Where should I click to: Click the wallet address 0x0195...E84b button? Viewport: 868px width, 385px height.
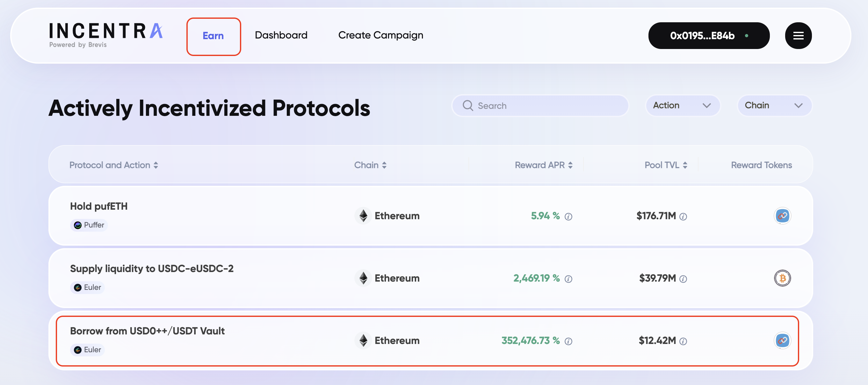(709, 36)
